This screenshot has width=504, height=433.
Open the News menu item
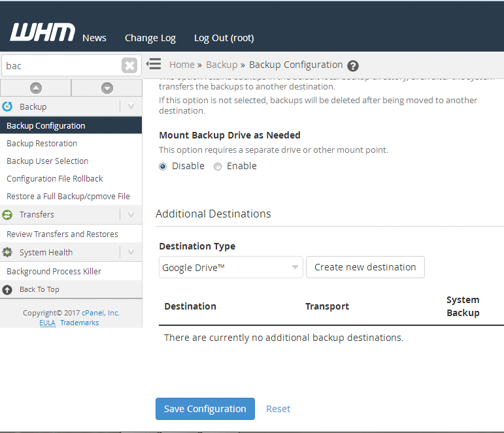click(94, 38)
